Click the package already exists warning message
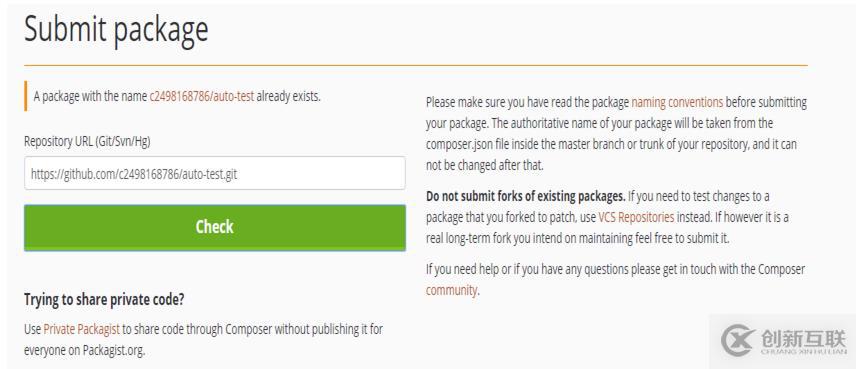The height and width of the screenshot is (369, 856). click(x=177, y=97)
